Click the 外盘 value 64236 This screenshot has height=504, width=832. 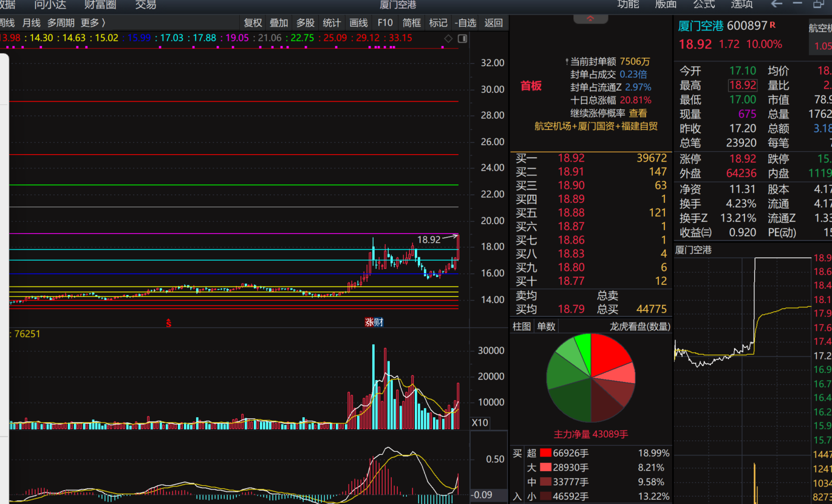741,173
